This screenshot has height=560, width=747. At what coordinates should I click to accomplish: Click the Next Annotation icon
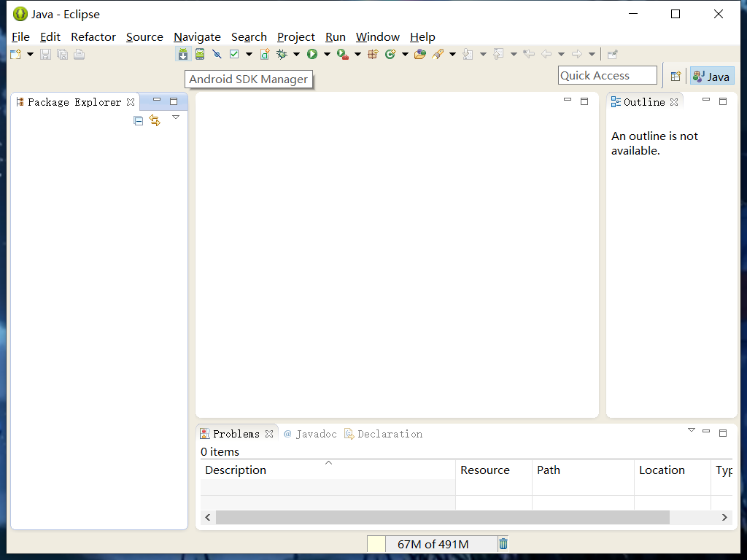(468, 54)
